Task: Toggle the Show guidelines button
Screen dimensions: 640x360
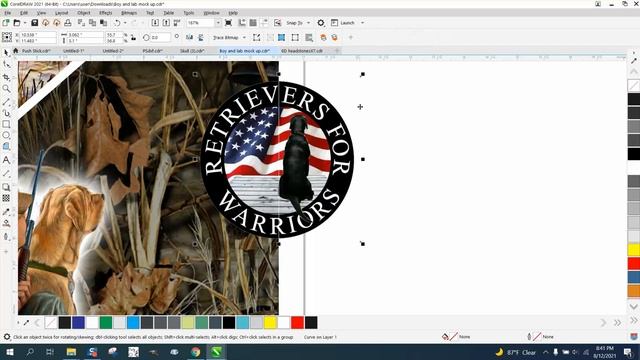Action: [264, 23]
